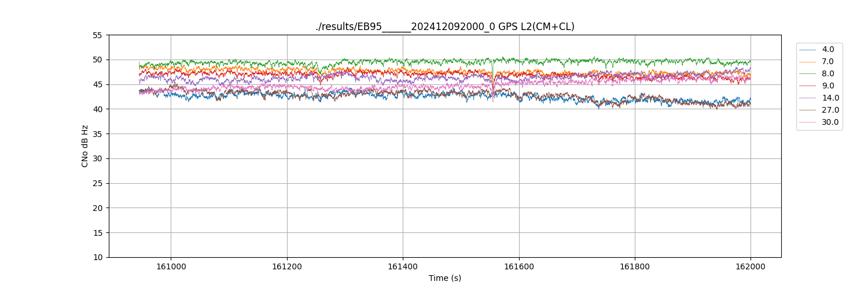The width and height of the screenshot is (868, 289).
Task: Click the purple 14.0 legend line sample
Action: click(807, 98)
